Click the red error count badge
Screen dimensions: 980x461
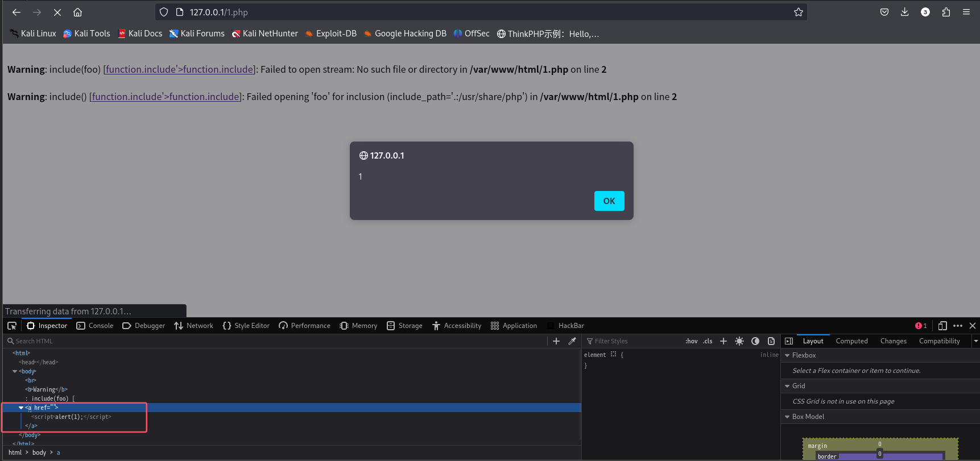(x=921, y=326)
